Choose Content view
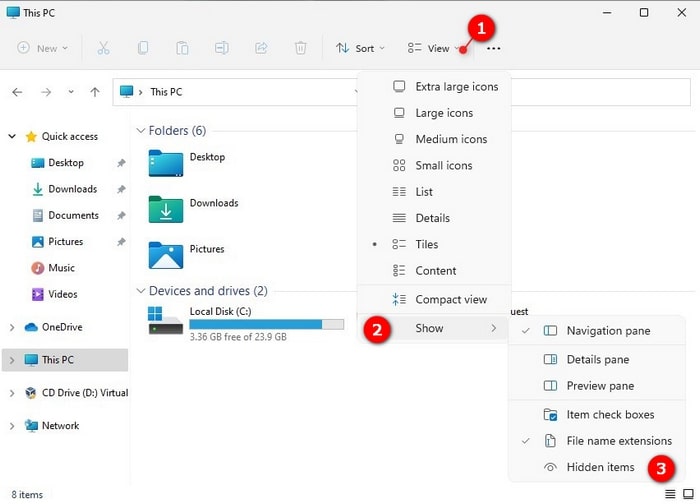This screenshot has width=700, height=504. pos(434,271)
